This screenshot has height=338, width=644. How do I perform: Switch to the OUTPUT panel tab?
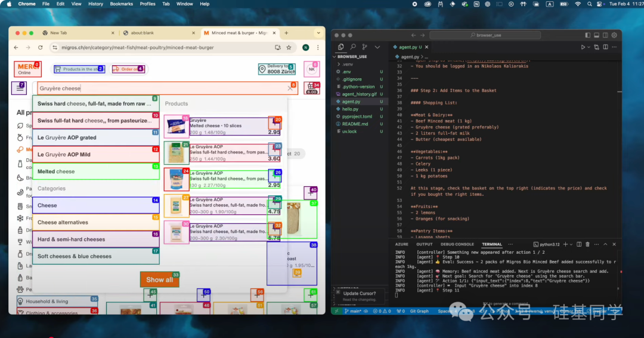pyautogui.click(x=425, y=244)
